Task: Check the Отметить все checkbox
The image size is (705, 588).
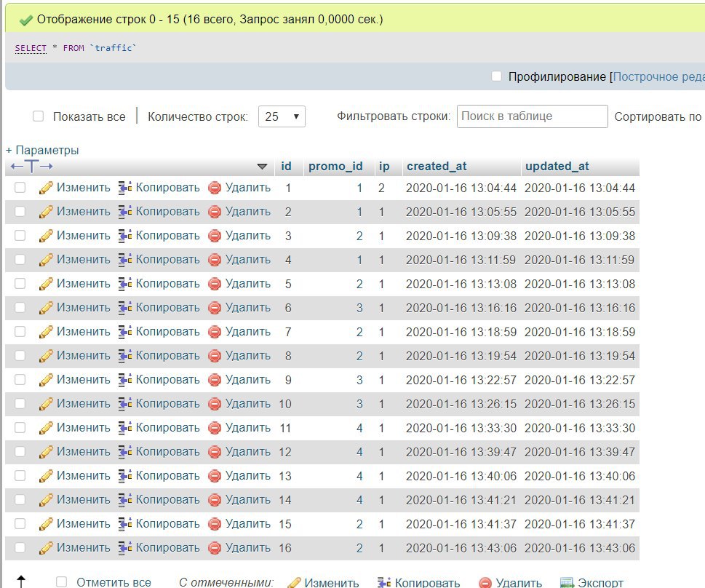Action: [62, 581]
